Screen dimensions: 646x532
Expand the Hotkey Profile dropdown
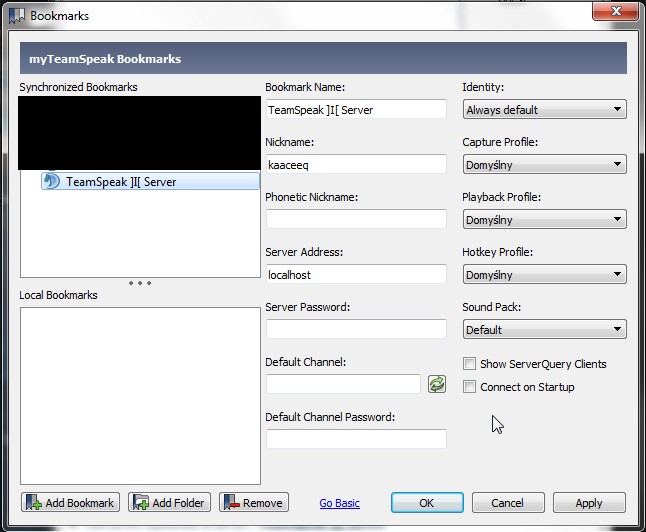pyautogui.click(x=545, y=274)
